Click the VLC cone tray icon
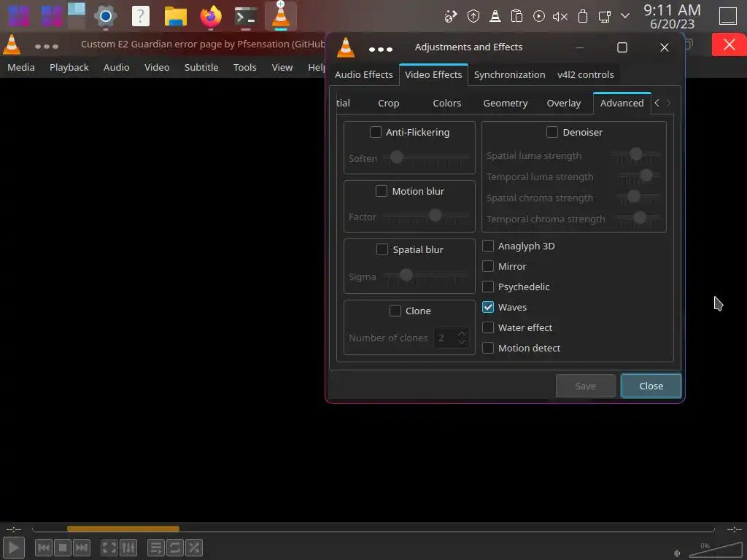 tap(495, 17)
